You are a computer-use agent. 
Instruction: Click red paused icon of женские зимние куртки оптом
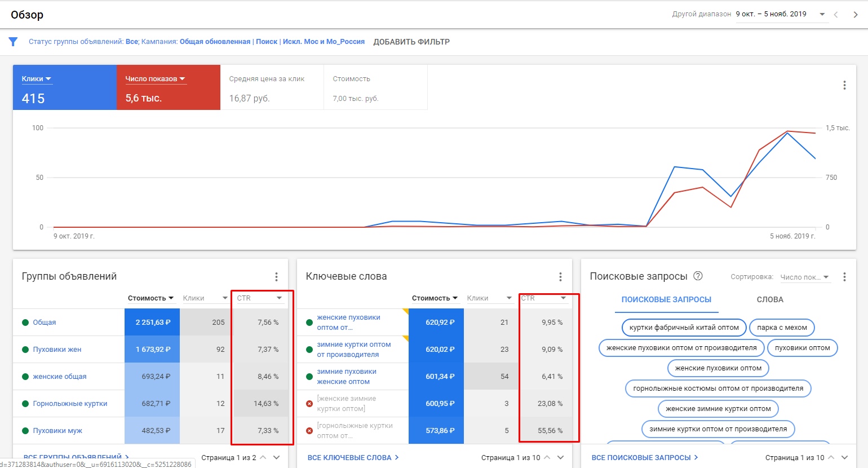[309, 404]
